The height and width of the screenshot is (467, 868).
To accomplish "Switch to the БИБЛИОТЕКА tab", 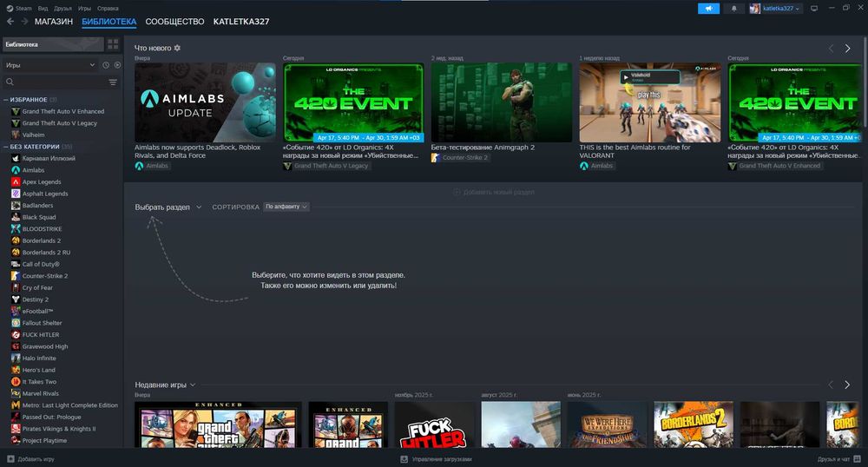I will click(109, 22).
